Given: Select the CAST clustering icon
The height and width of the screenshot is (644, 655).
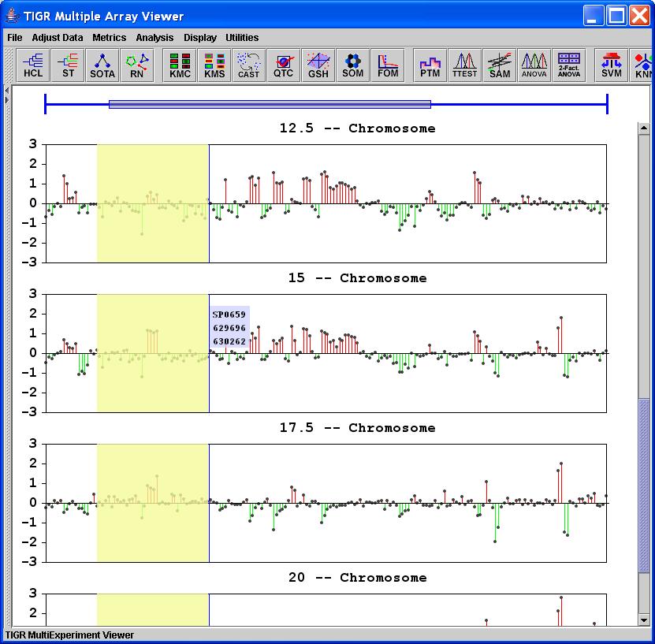Looking at the screenshot, I should 248,65.
